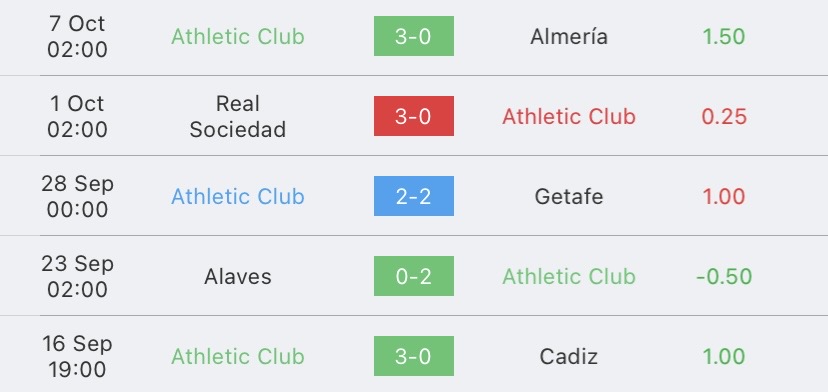
Task: Select the Cadiz team name
Action: point(569,357)
